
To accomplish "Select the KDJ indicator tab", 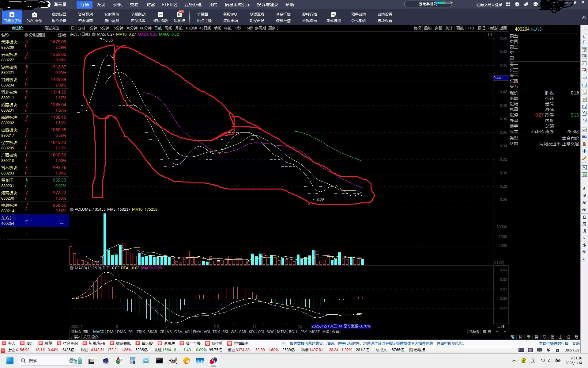I will pos(252,332).
